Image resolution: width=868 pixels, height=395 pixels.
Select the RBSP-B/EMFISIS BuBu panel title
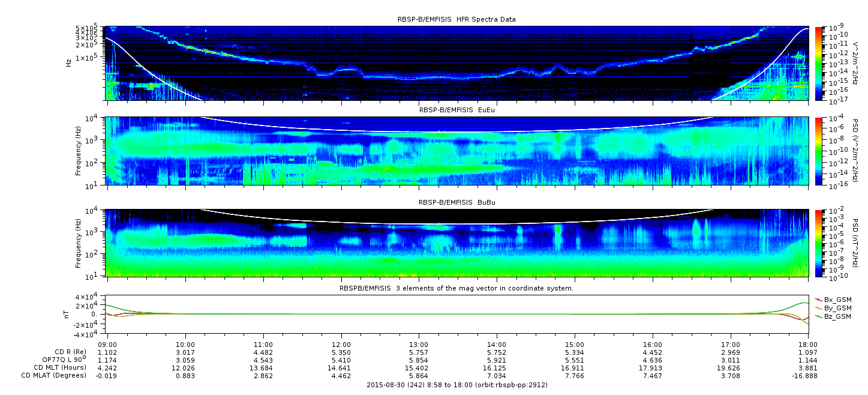point(456,202)
